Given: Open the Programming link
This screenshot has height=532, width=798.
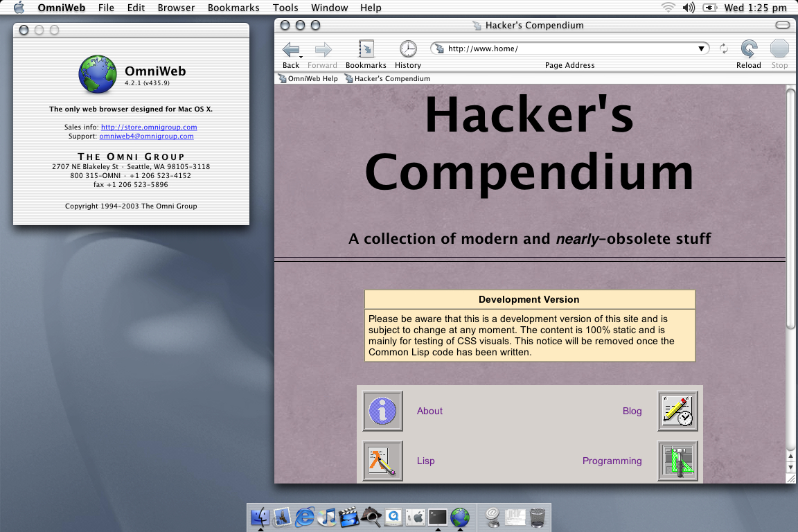Looking at the screenshot, I should coord(612,461).
